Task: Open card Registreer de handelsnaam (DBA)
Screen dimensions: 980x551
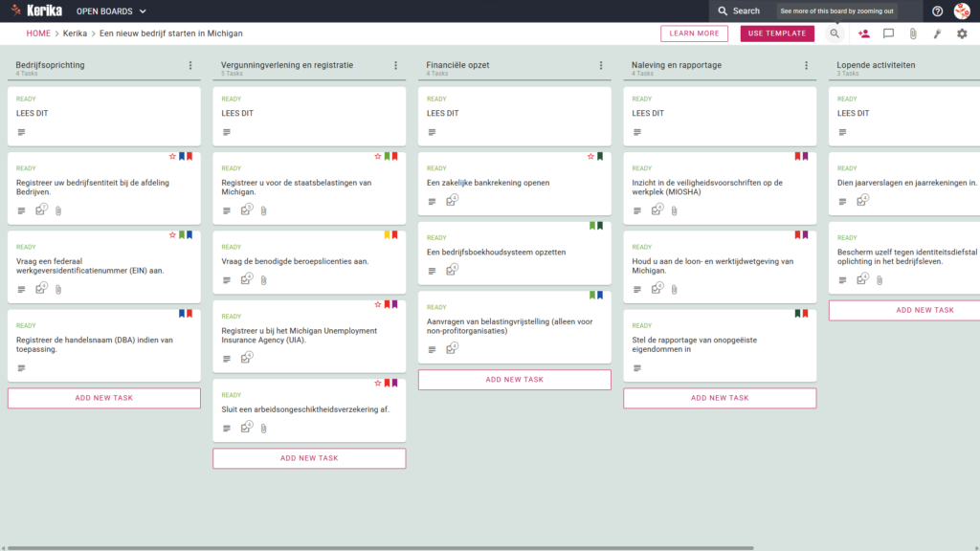Action: 103,345
